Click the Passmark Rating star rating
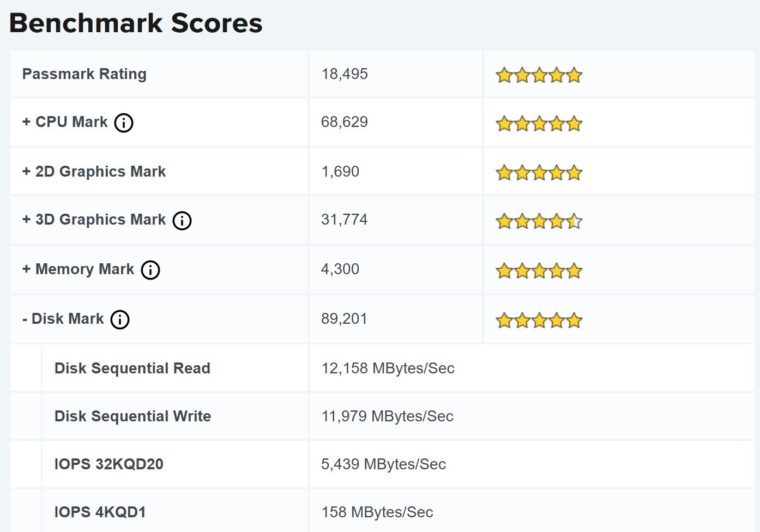The height and width of the screenshot is (532, 760). [539, 75]
